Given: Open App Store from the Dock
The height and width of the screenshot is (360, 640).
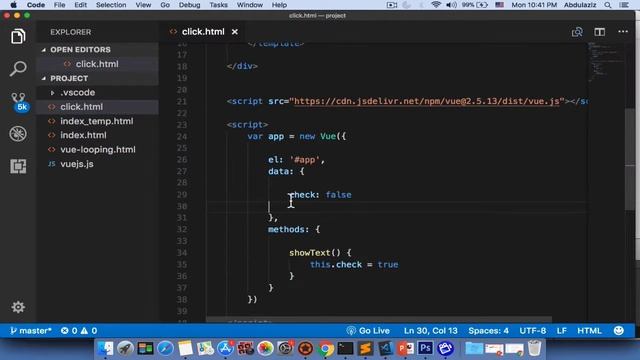Looking at the screenshot, I should (225, 349).
